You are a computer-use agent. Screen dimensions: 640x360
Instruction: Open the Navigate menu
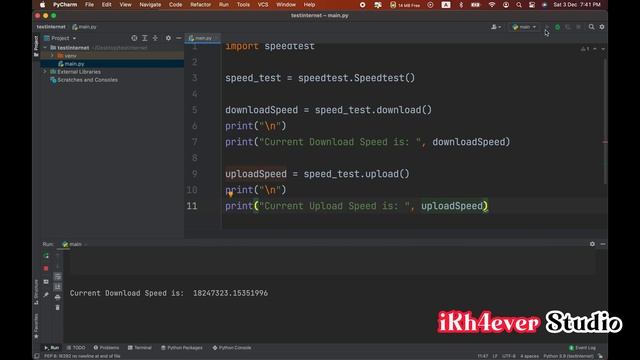point(150,4)
